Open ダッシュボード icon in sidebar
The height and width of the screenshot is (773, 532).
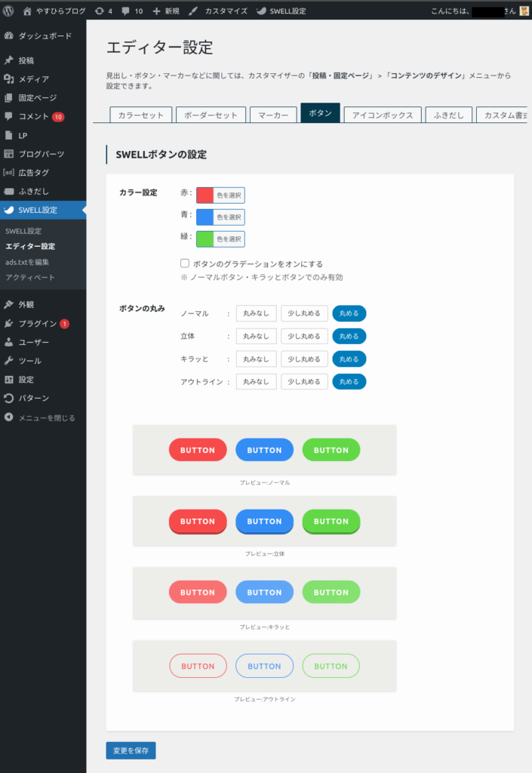coord(9,35)
